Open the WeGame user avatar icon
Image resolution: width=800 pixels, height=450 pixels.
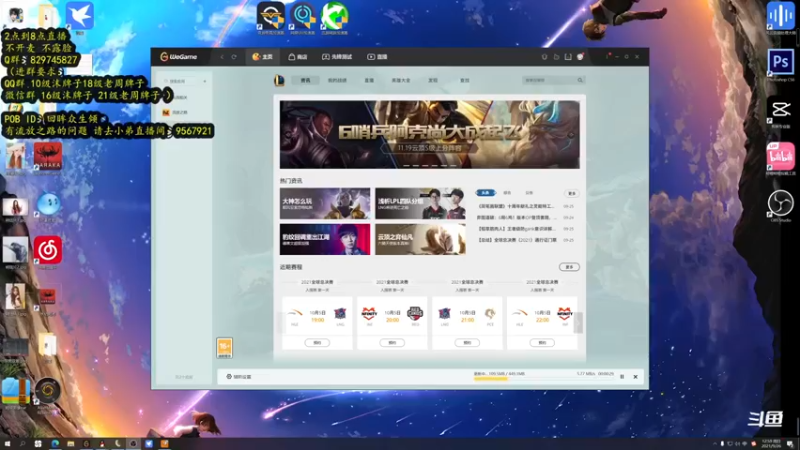(x=580, y=57)
